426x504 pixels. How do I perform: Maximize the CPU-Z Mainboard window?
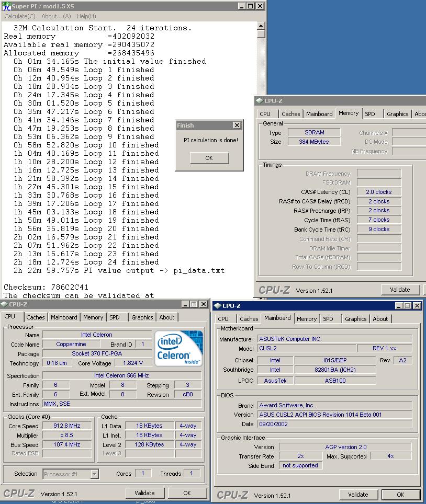(408, 306)
